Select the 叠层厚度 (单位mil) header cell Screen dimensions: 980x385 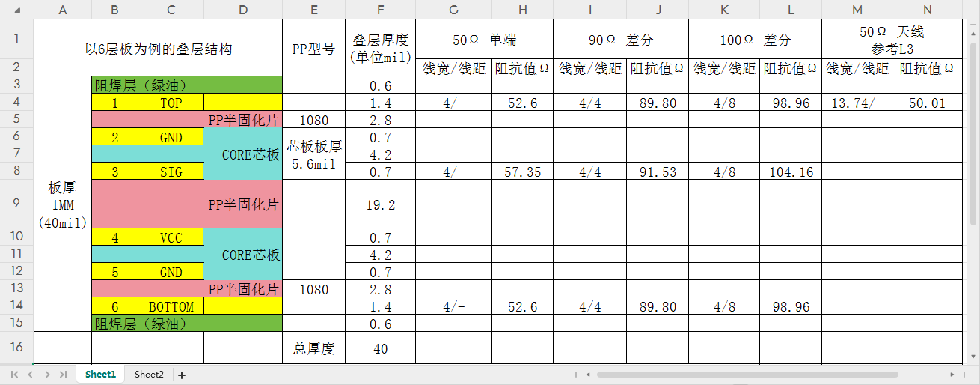pos(380,48)
